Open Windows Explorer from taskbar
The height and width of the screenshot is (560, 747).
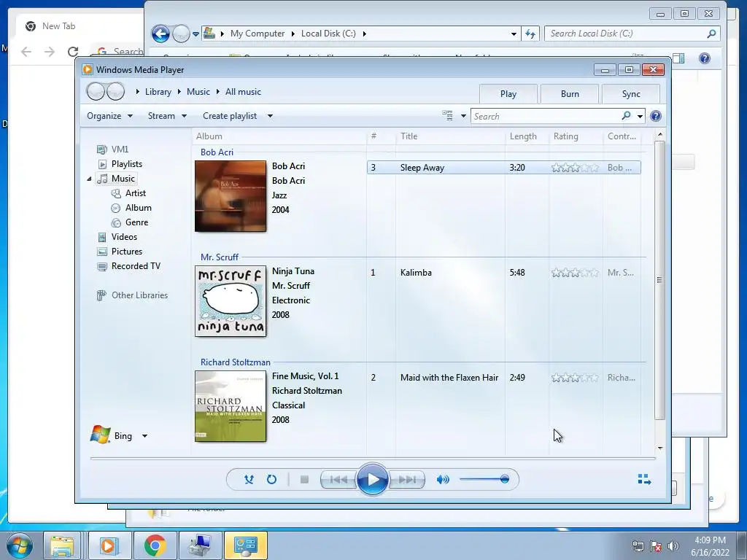click(x=62, y=545)
